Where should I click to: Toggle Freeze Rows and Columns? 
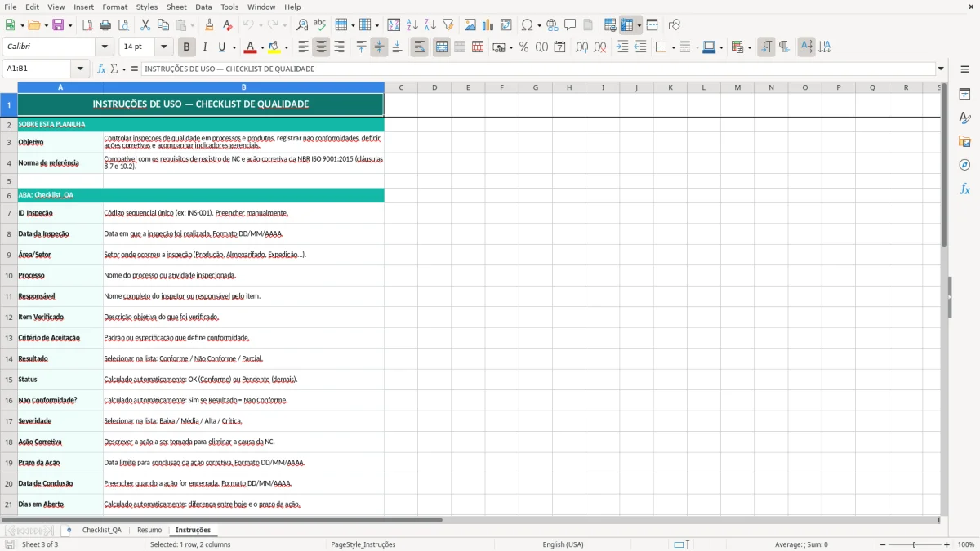(627, 25)
